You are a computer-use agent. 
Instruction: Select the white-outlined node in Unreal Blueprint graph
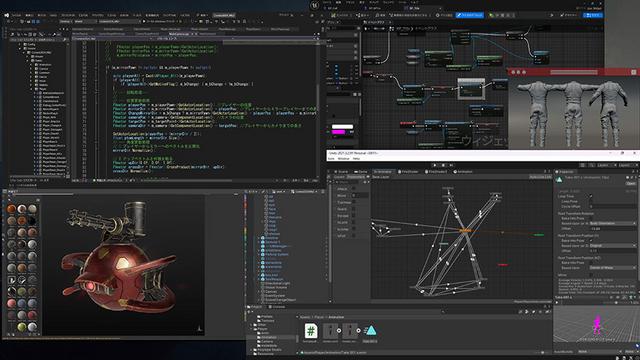[471, 89]
